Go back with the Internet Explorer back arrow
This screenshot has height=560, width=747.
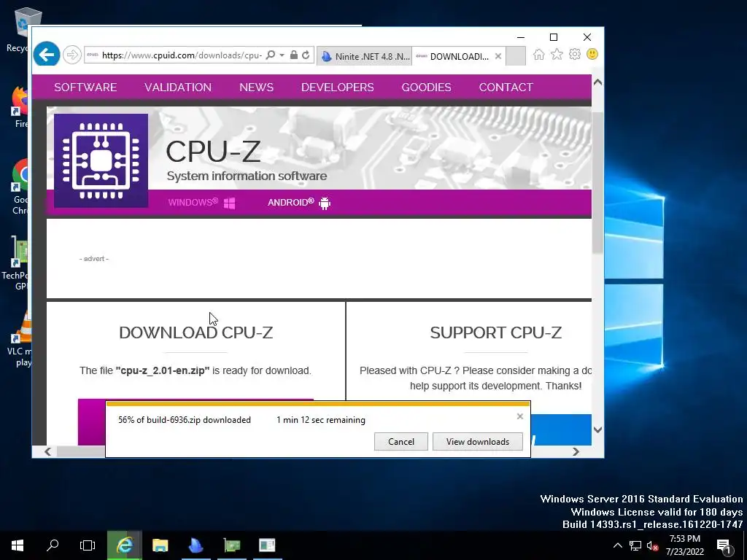pyautogui.click(x=47, y=55)
